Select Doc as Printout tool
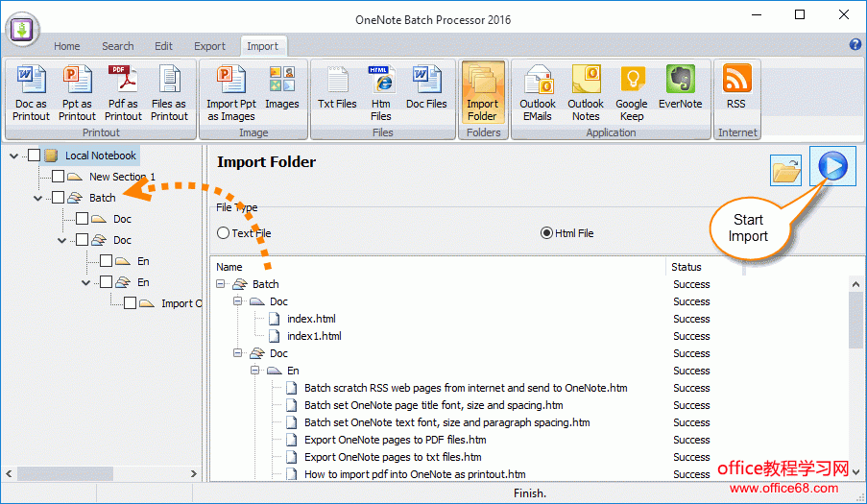The image size is (867, 504). tap(31, 93)
